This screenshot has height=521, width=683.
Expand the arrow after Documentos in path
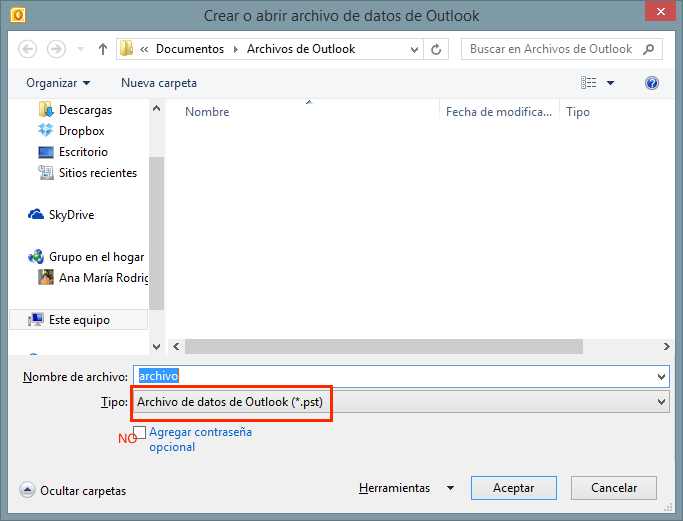pyautogui.click(x=236, y=49)
